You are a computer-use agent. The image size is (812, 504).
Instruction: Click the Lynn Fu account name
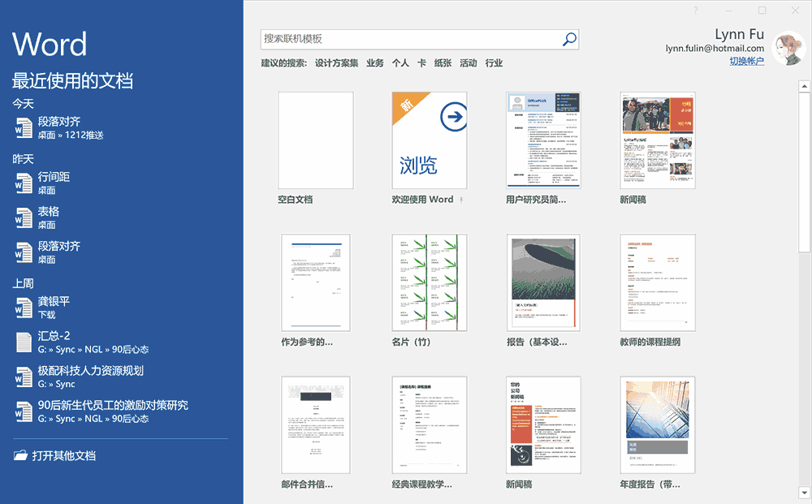740,34
